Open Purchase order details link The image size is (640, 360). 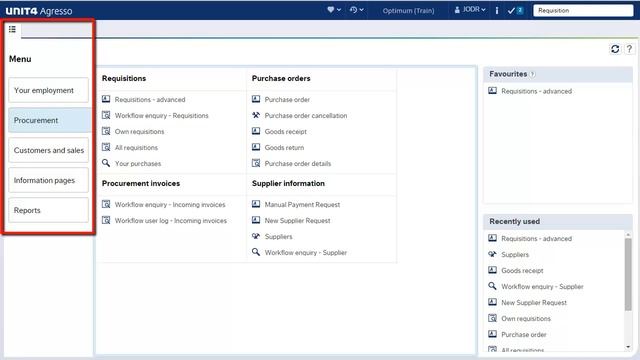pyautogui.click(x=298, y=163)
